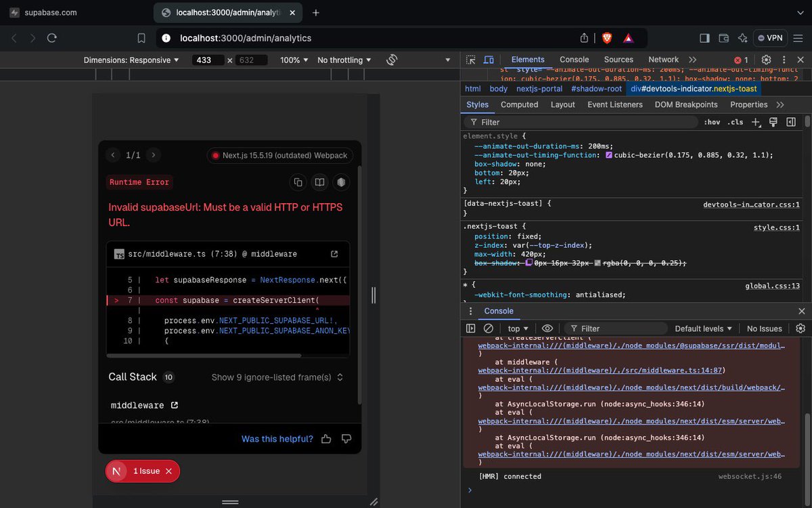Expand Show 9 ignore-listed frames
The image size is (812, 508).
point(277,377)
